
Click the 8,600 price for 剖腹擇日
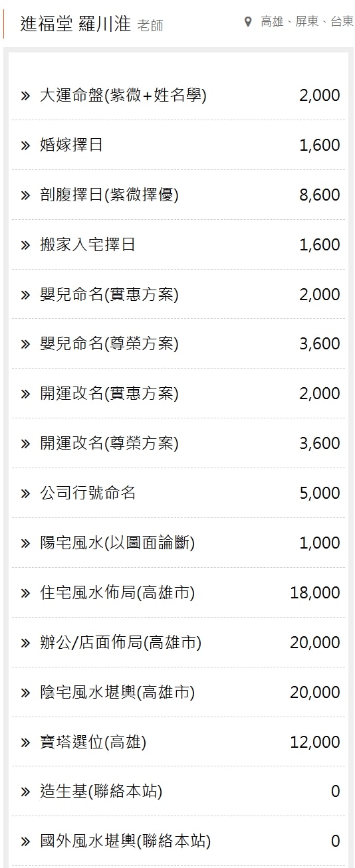coord(320,195)
